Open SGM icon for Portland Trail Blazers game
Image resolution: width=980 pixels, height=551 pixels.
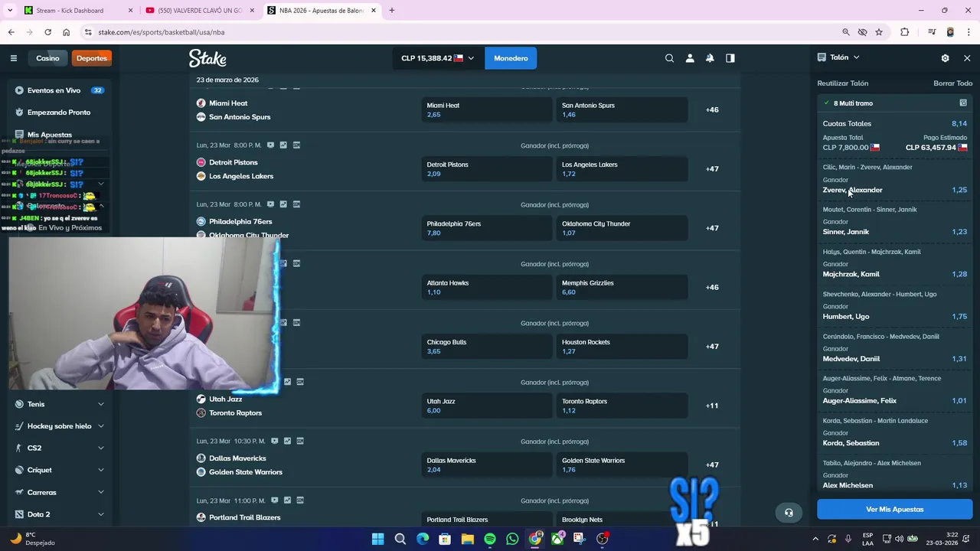(299, 500)
